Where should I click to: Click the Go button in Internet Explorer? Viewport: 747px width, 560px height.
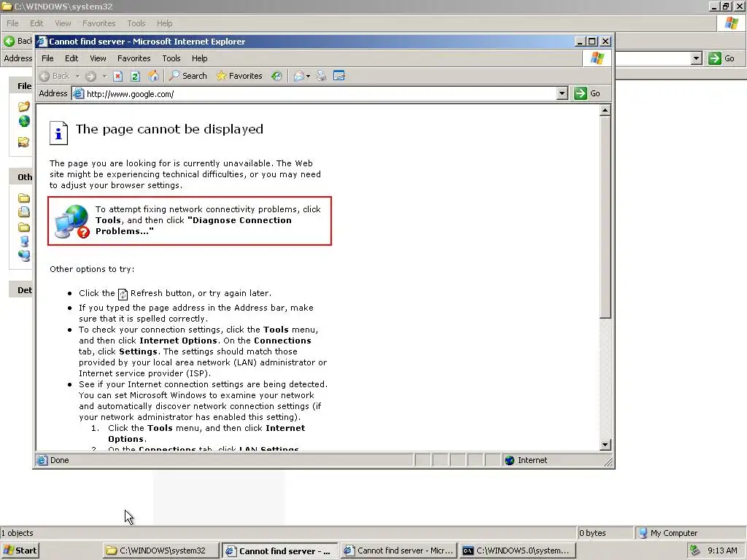click(587, 93)
